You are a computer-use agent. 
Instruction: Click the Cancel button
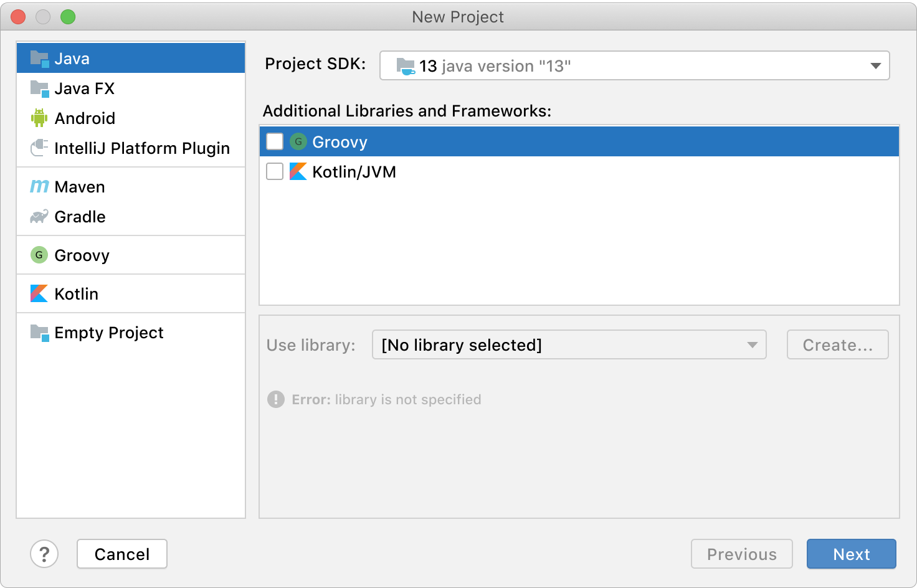(x=122, y=554)
